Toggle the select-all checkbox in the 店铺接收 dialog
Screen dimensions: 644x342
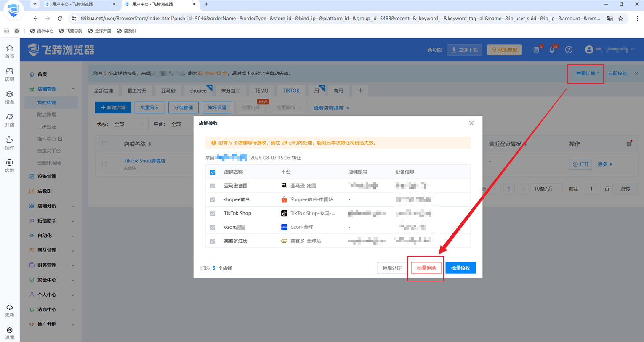(x=213, y=172)
